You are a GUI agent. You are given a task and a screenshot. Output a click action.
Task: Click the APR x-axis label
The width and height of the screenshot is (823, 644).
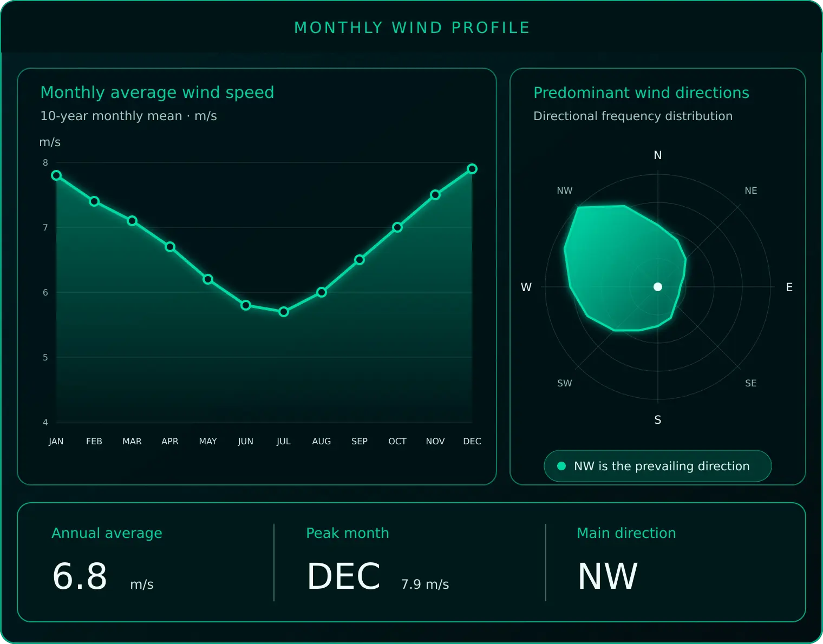pos(170,441)
